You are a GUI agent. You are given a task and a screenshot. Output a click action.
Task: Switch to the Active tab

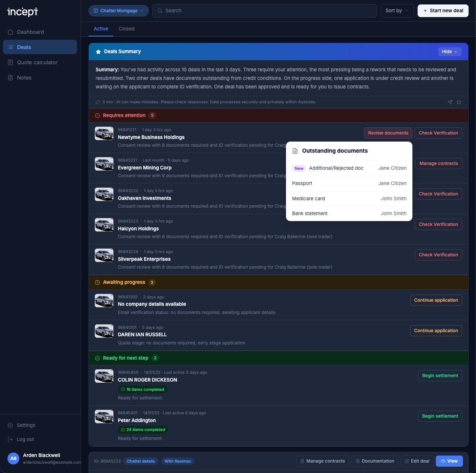[101, 29]
